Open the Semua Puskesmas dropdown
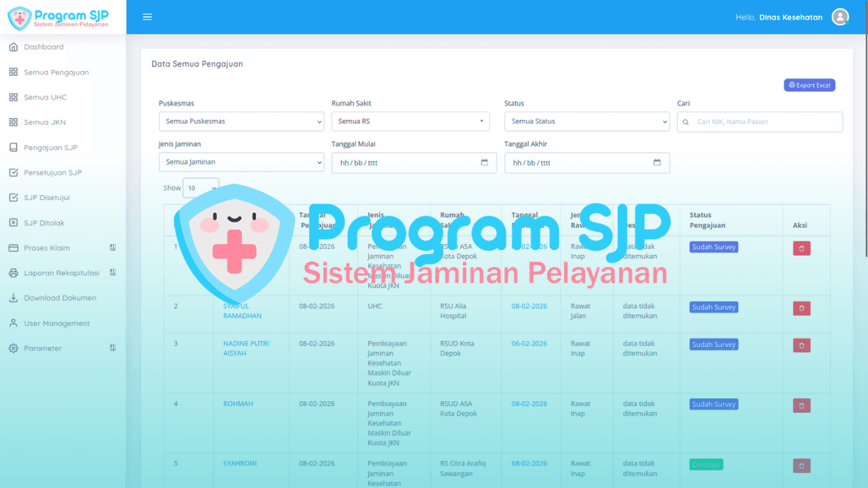 [241, 121]
